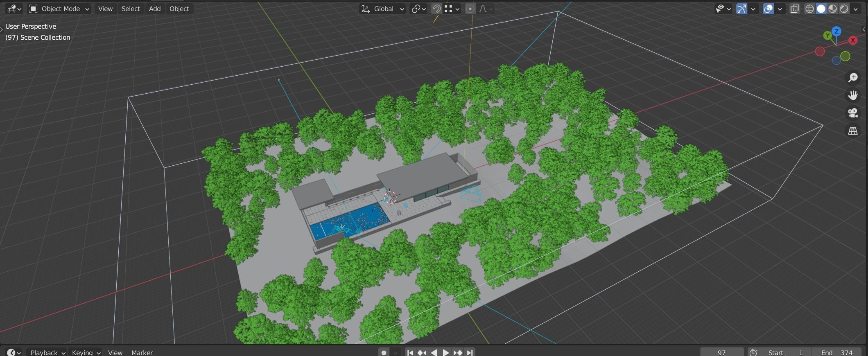Open the Object Mode interaction mode dropdown

click(x=59, y=9)
